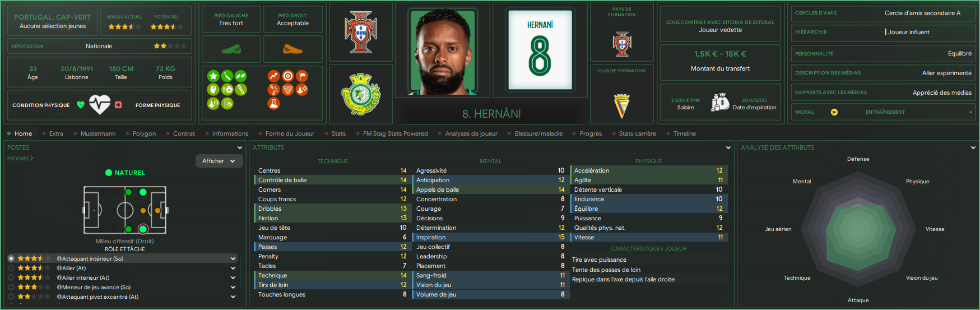Choose Attaquant pivot excentré (At) radio button

click(11, 297)
